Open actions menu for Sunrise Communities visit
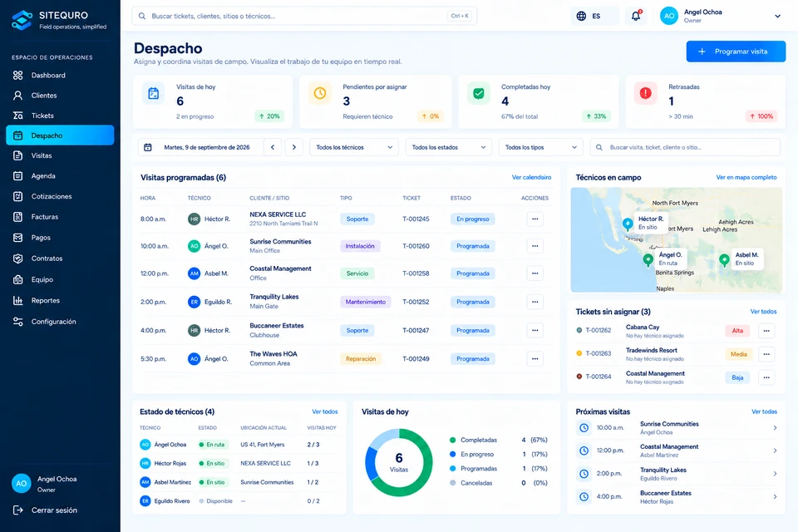The image size is (798, 532). click(x=534, y=246)
